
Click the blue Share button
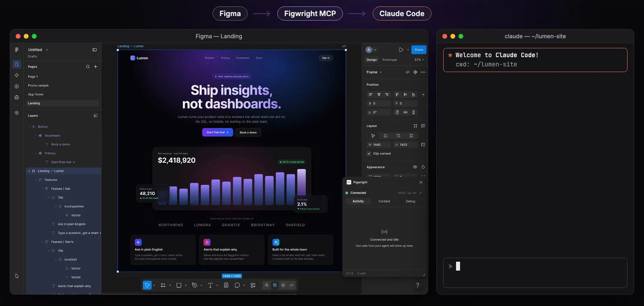click(419, 50)
